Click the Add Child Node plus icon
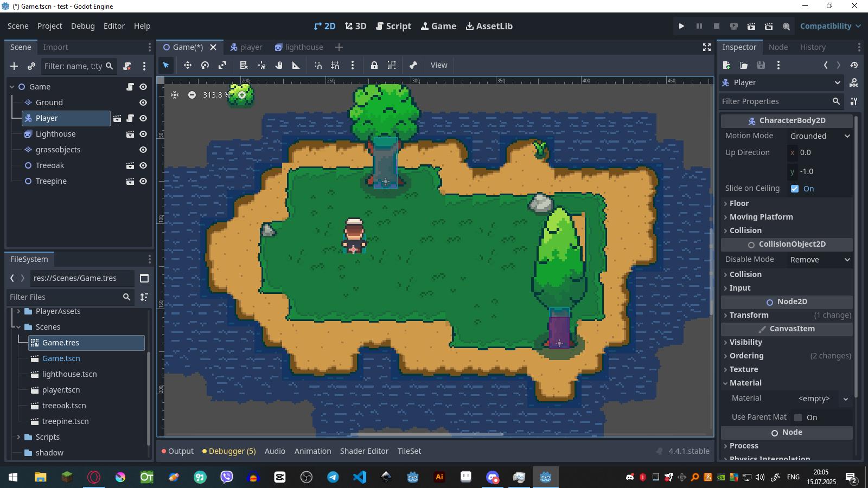The image size is (868, 488). 14,66
